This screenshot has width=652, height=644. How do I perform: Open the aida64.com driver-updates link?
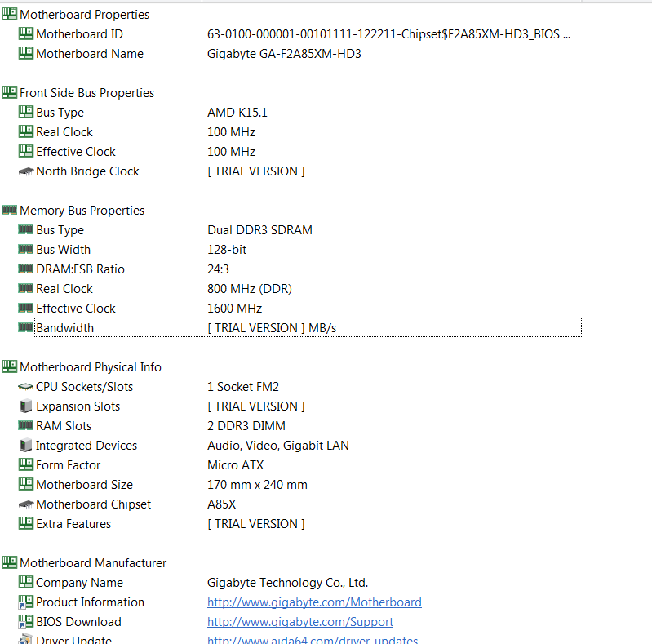[x=313, y=640]
